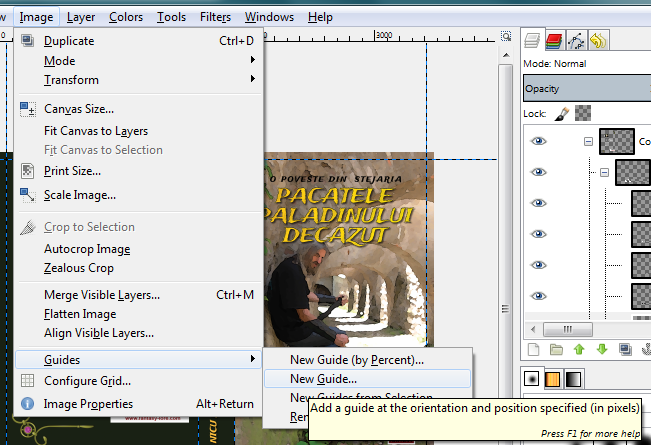The height and width of the screenshot is (445, 651).
Task: Choose Duplicate from Image menu
Action: coord(138,41)
